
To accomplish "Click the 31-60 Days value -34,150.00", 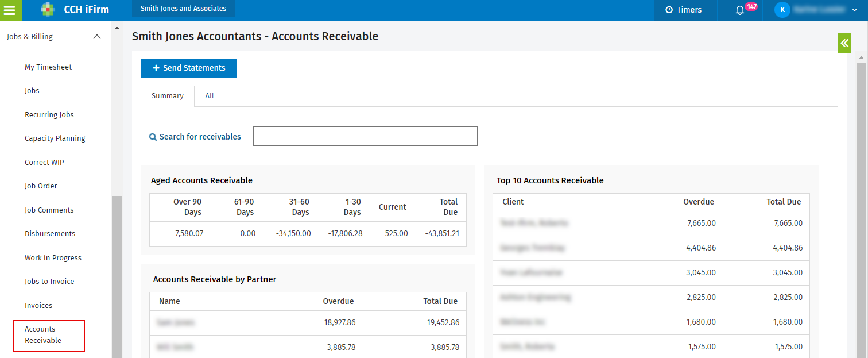I will (x=292, y=234).
